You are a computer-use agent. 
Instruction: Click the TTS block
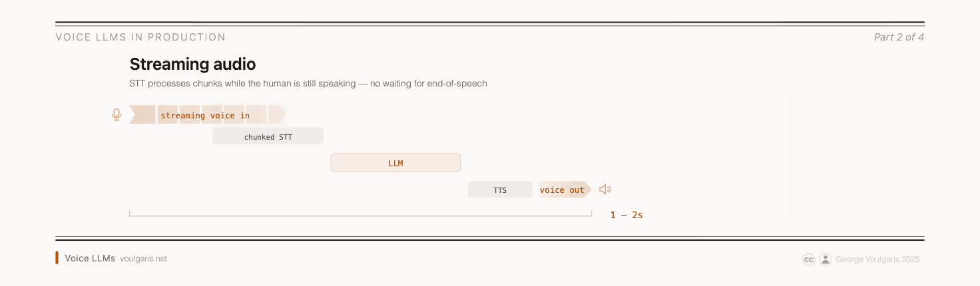[x=500, y=190]
